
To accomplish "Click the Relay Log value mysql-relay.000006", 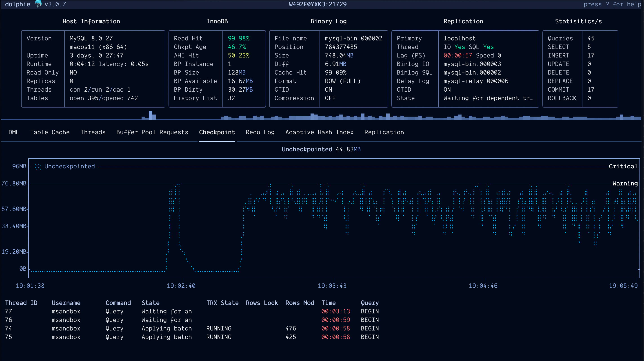I will click(476, 81).
